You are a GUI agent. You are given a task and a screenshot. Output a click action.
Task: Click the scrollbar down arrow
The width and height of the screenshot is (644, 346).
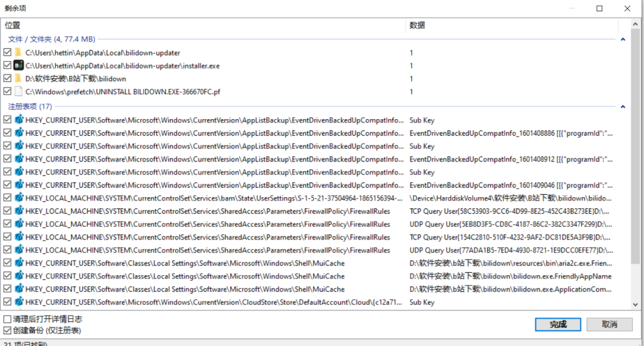(x=636, y=304)
